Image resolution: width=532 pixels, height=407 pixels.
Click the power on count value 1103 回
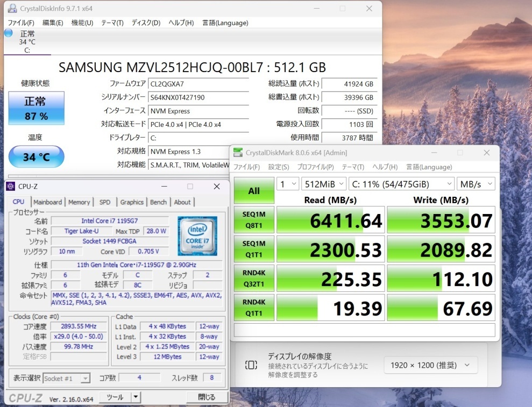click(x=350, y=125)
